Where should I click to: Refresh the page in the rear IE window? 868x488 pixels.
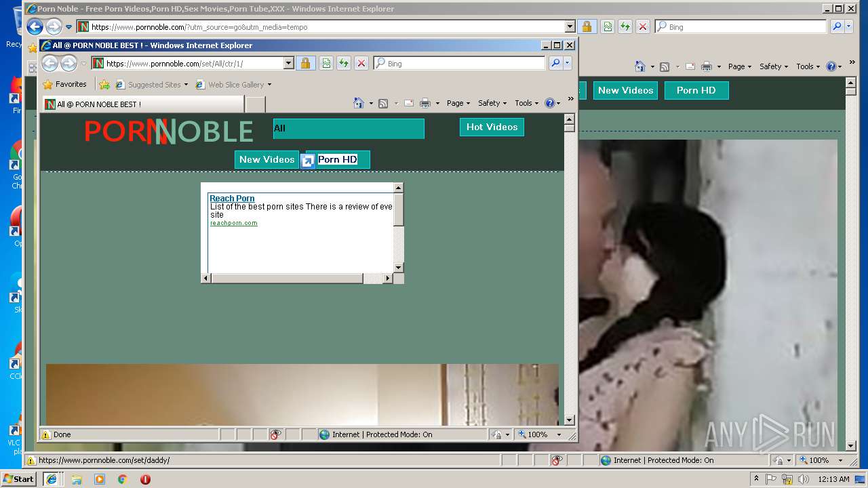[625, 26]
